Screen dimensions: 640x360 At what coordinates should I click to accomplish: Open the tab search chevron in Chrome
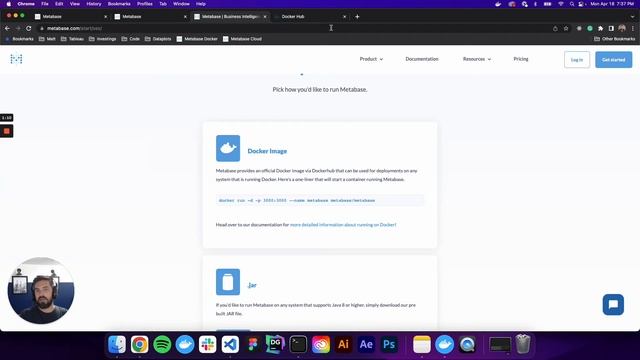tap(633, 17)
